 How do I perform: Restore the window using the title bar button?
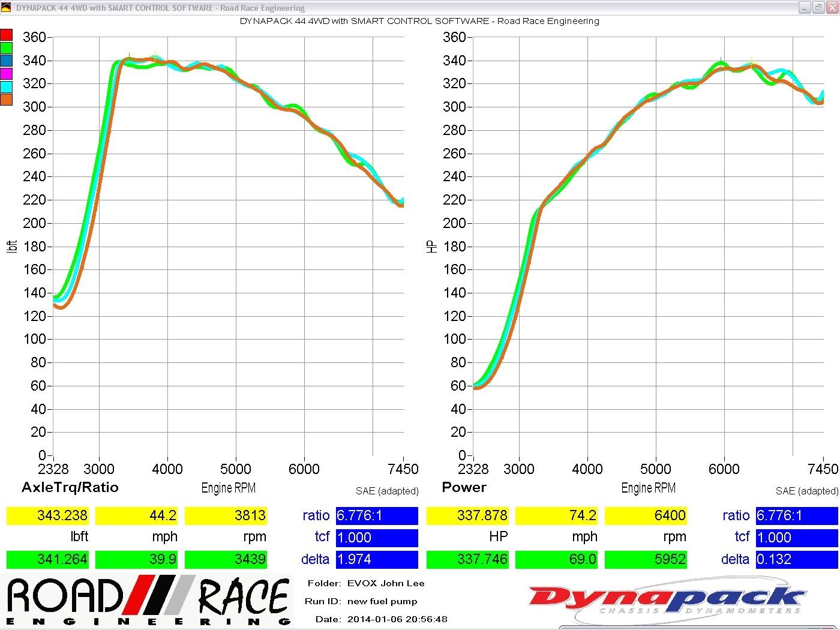pos(818,7)
